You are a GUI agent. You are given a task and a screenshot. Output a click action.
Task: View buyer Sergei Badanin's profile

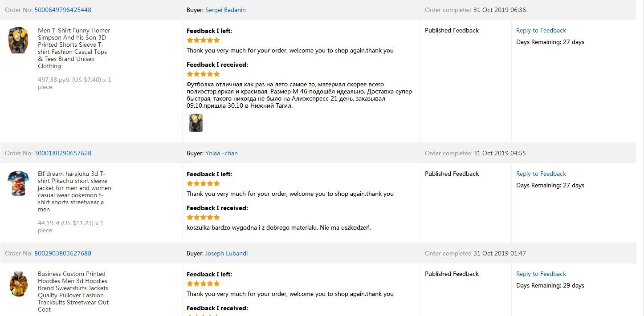coord(225,10)
